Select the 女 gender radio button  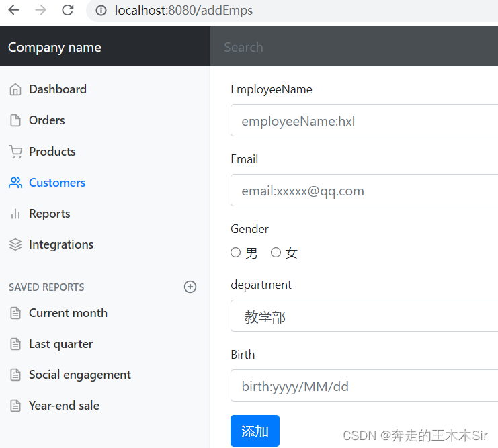pyautogui.click(x=276, y=253)
